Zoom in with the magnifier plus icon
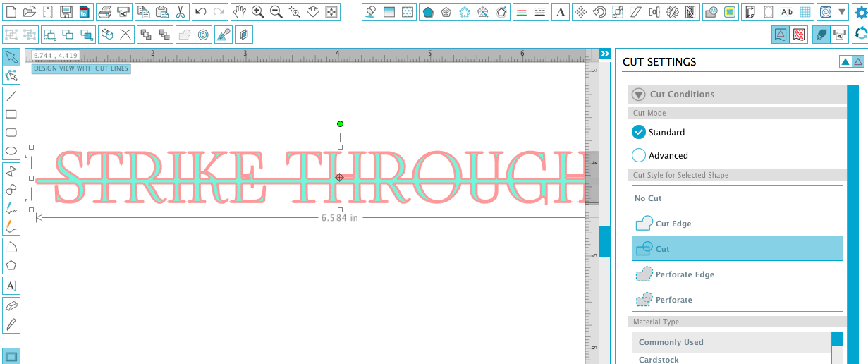Image resolution: width=868 pixels, height=364 pixels. pyautogui.click(x=258, y=12)
